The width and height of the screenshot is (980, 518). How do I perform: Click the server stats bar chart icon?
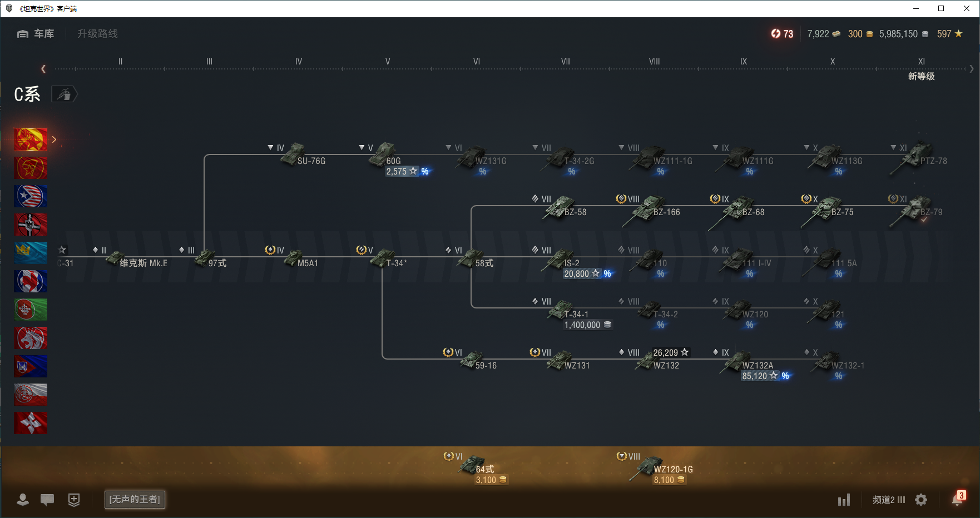coord(844,500)
